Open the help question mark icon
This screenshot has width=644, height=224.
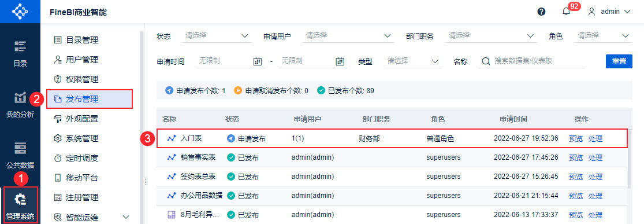tap(541, 12)
